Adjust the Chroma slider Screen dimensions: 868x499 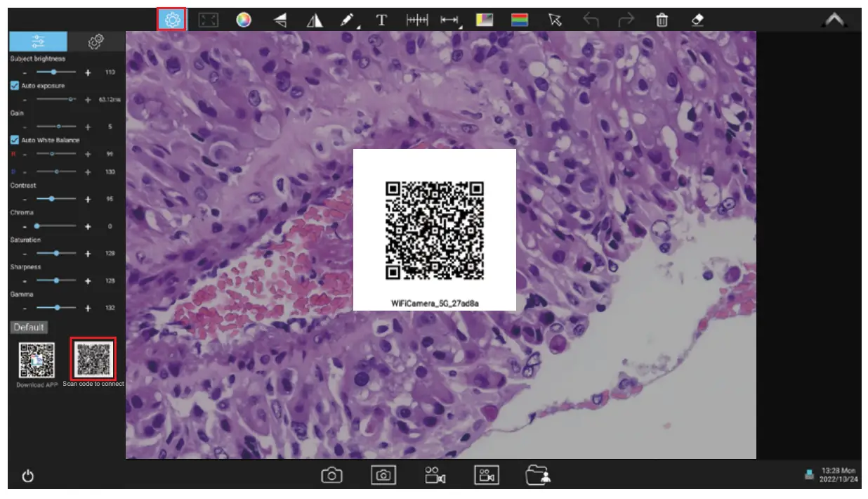[x=56, y=226]
